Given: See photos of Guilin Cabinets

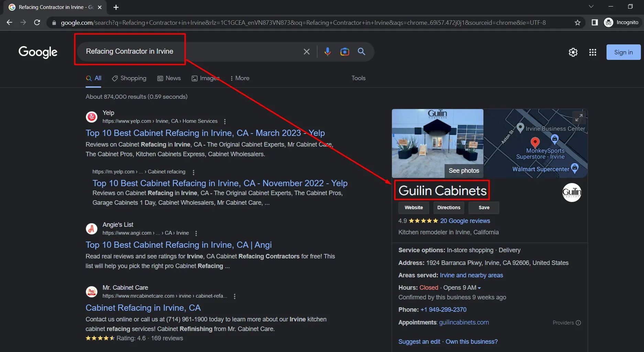Looking at the screenshot, I should 464,171.
